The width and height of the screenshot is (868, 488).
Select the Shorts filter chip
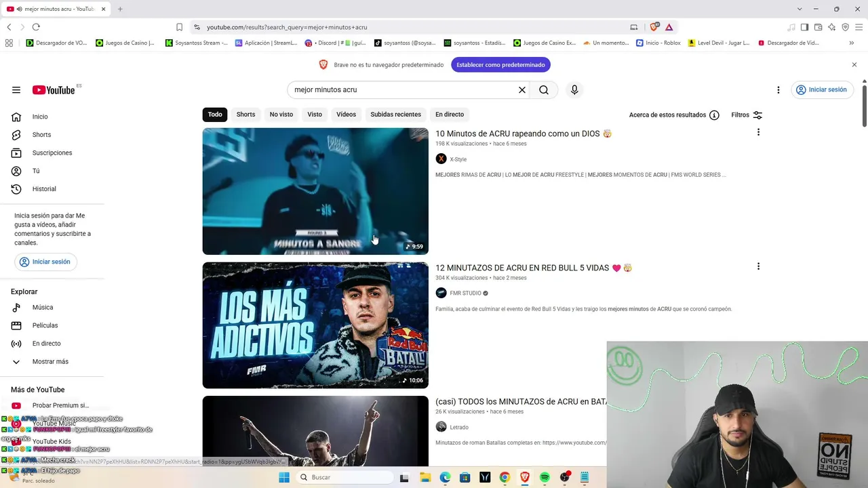[x=245, y=115]
